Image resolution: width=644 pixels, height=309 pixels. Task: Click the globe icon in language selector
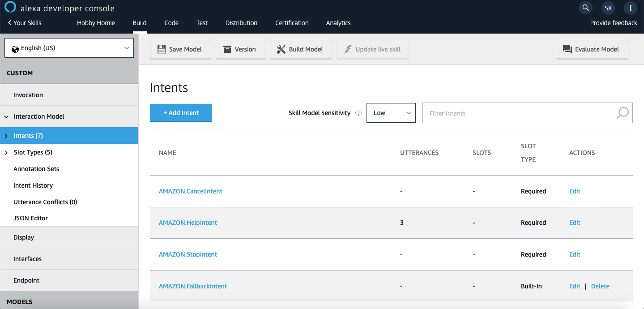coord(15,48)
